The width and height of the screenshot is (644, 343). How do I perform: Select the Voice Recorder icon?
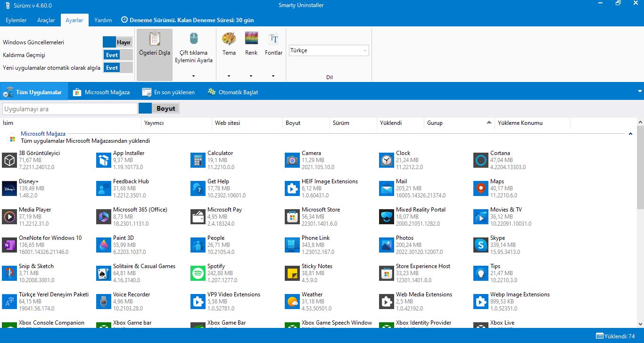104,302
